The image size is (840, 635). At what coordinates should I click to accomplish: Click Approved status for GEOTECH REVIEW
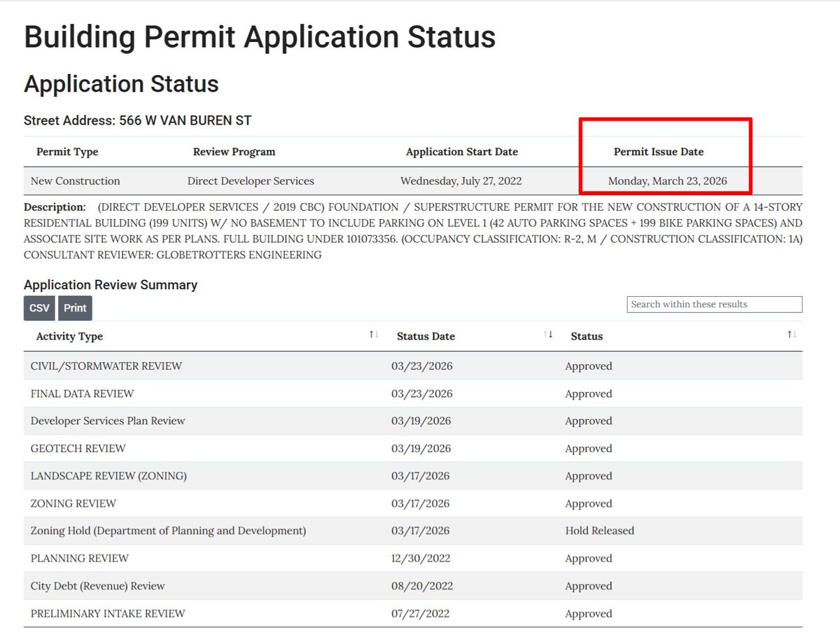pos(589,449)
